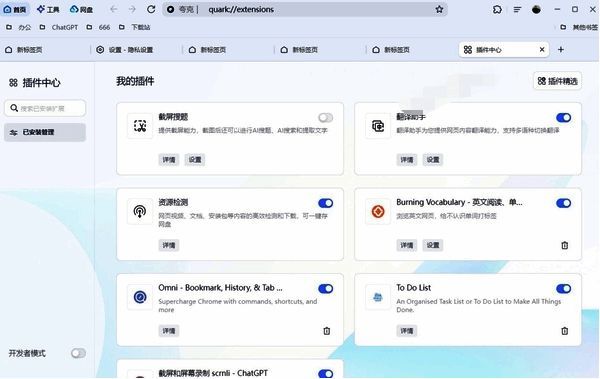Image resolution: width=600 pixels, height=379 pixels.
Task: Delete Burning Vocabulary with trash icon
Action: (x=564, y=245)
